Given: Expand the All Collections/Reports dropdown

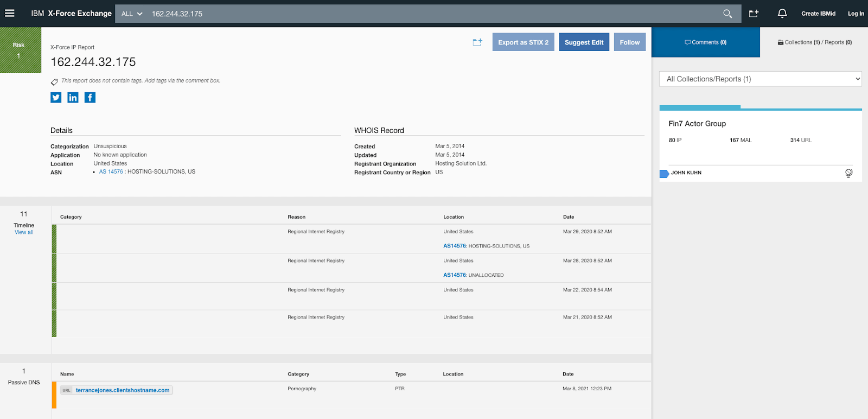Looking at the screenshot, I should tap(761, 79).
